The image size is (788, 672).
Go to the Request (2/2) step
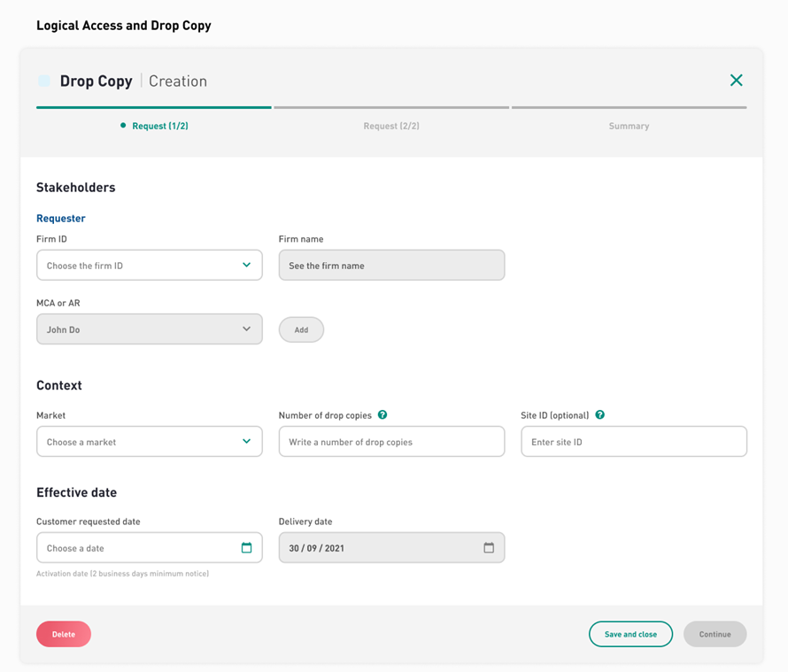click(391, 126)
